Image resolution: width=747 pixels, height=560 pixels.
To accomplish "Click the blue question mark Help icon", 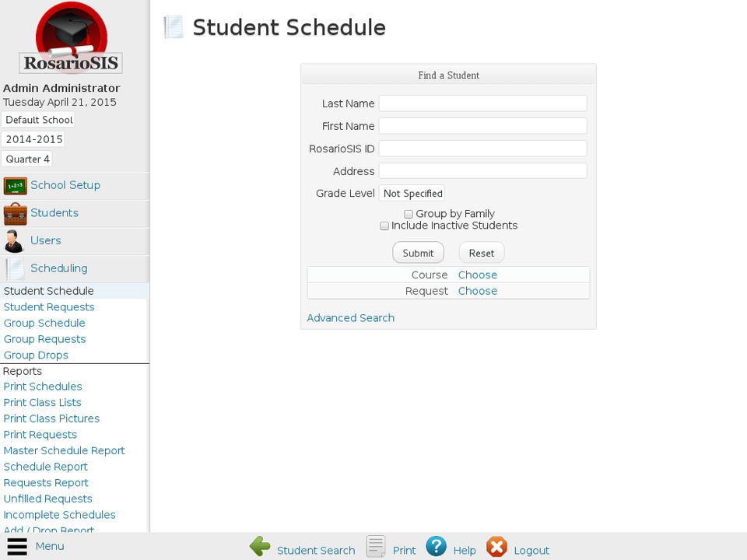I will [x=436, y=546].
